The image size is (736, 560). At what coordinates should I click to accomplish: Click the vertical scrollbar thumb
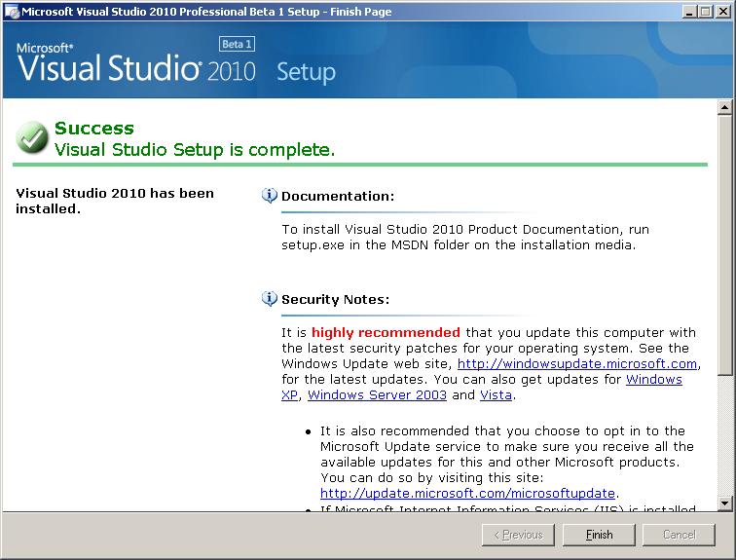[724, 244]
